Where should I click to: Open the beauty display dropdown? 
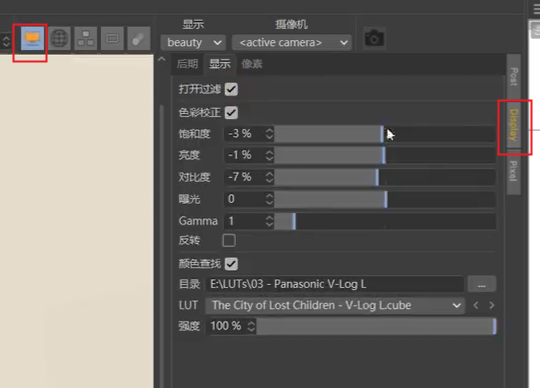coord(193,43)
